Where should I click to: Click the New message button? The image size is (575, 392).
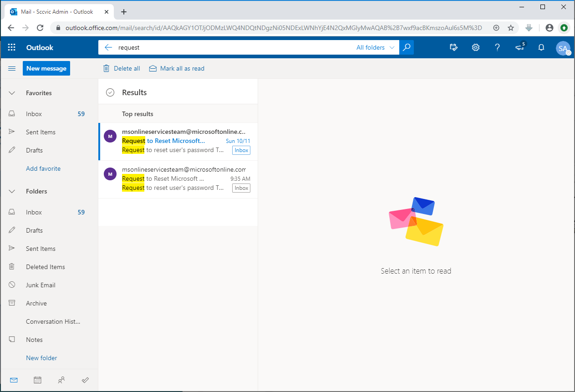(46, 68)
